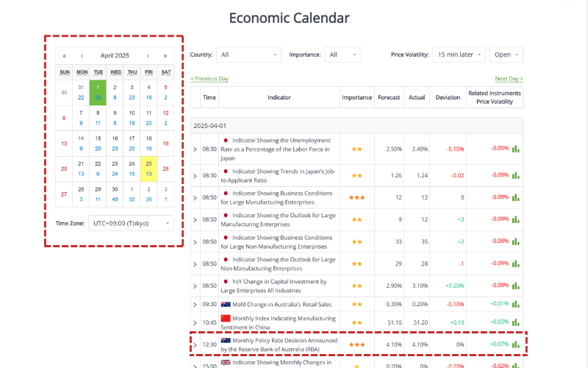Click three-star rating on RBA Policy Rate row
The image size is (588, 368).
356,344
